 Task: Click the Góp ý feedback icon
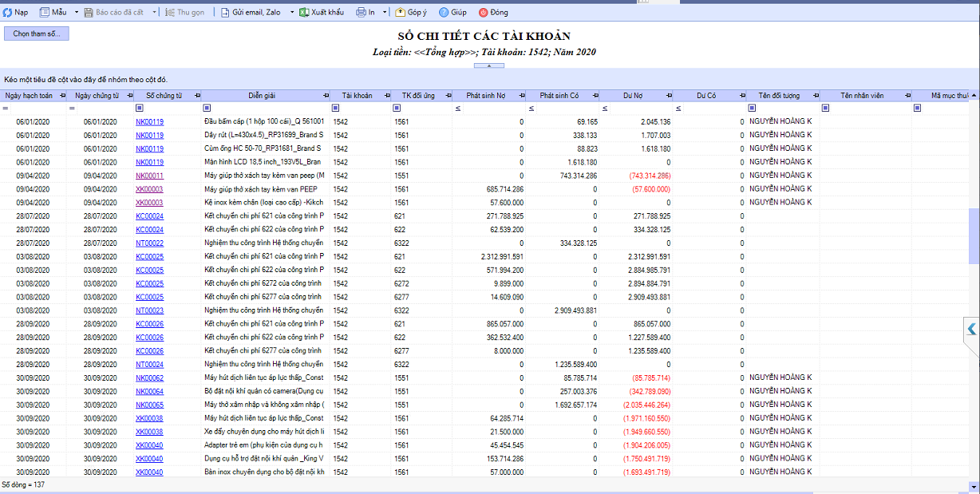click(400, 13)
